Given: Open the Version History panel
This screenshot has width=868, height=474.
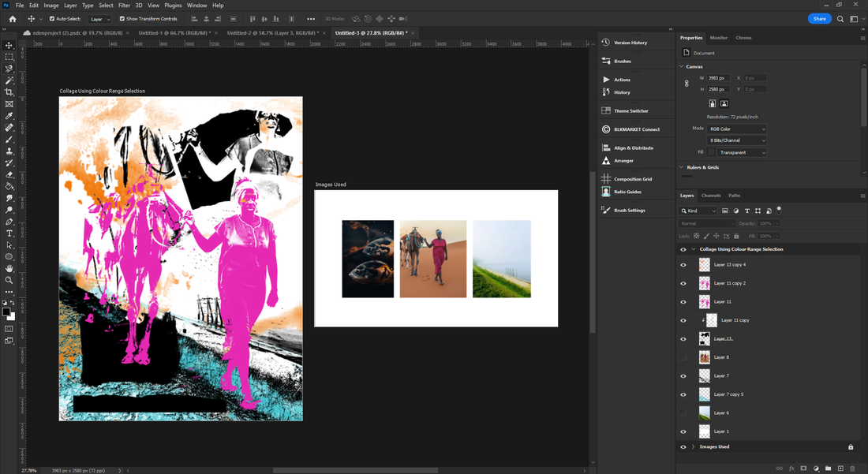Looking at the screenshot, I should click(630, 43).
